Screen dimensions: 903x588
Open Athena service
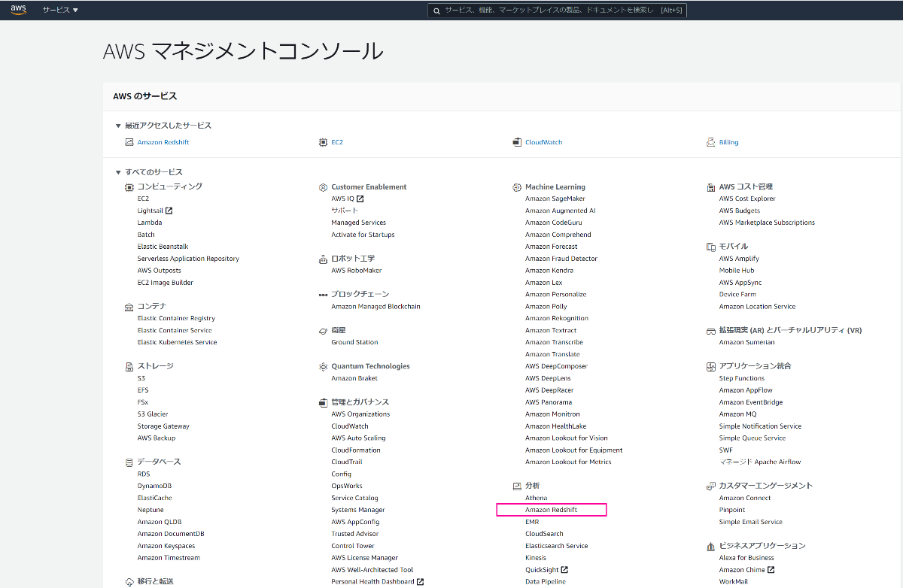(x=537, y=498)
